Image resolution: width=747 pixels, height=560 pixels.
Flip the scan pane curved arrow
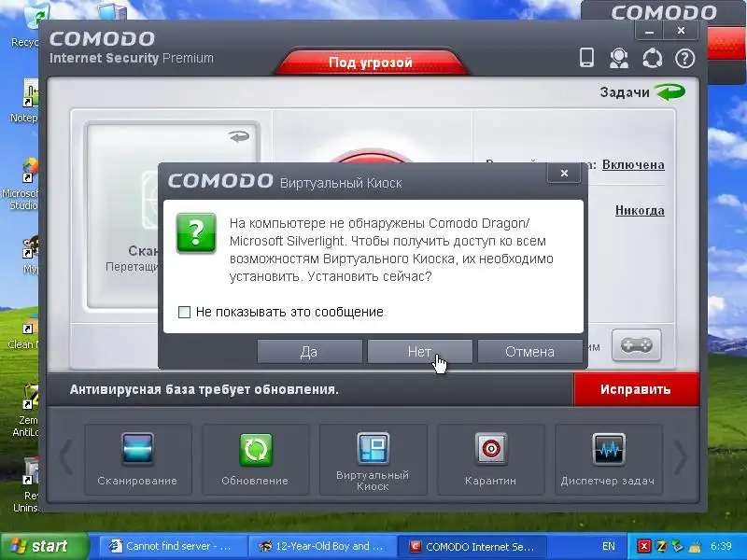click(239, 137)
